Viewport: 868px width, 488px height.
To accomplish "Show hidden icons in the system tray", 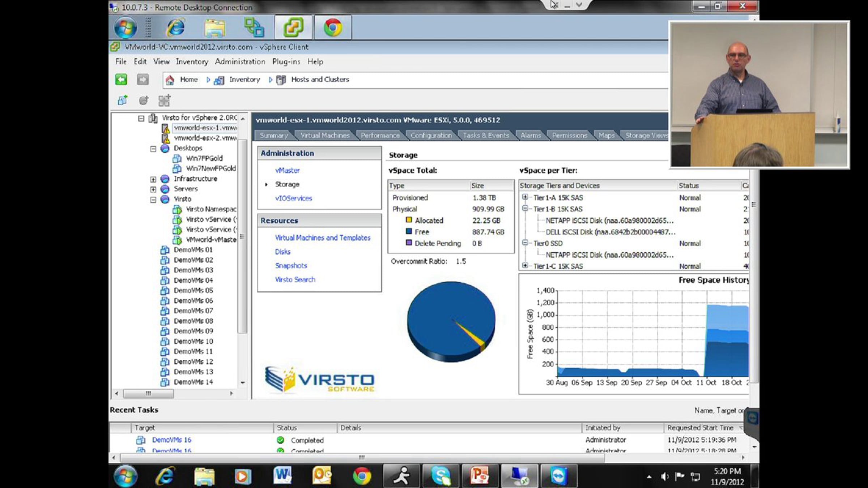I will tap(649, 477).
